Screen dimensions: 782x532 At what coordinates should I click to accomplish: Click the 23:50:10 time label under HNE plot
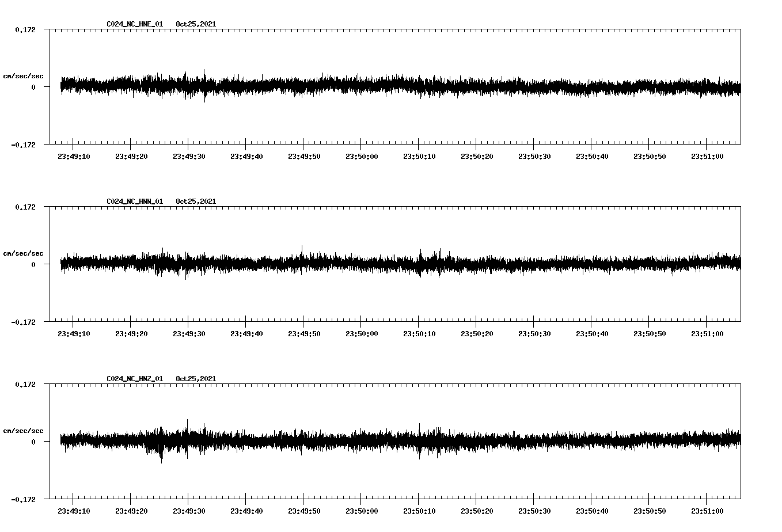click(x=419, y=156)
